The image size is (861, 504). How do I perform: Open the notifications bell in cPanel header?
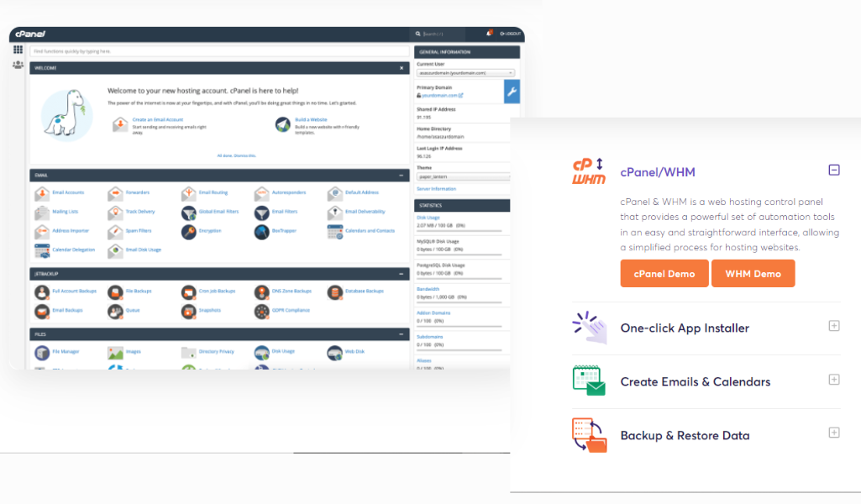click(489, 34)
